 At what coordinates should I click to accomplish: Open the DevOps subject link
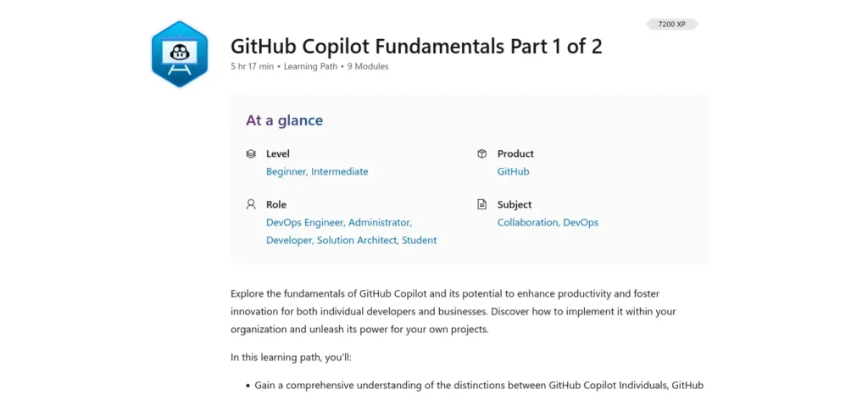point(581,222)
